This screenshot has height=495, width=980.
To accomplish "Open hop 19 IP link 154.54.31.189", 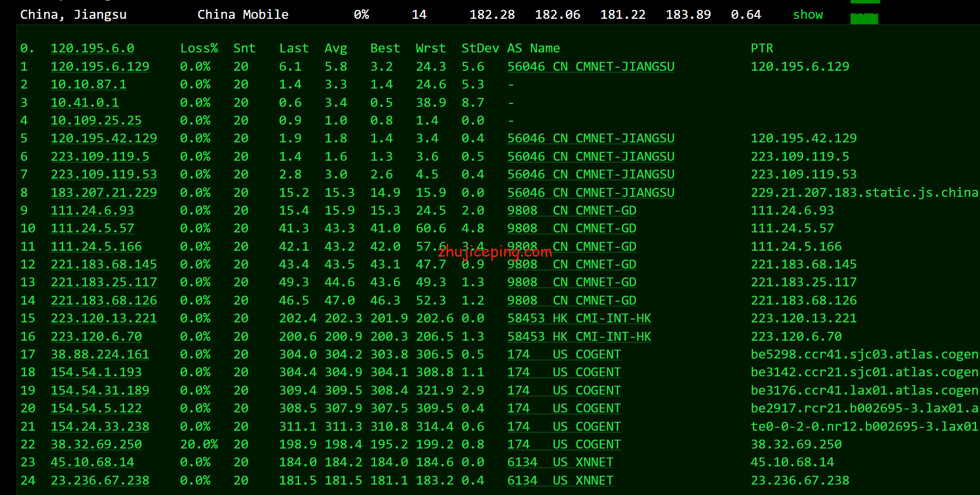I will (100, 391).
